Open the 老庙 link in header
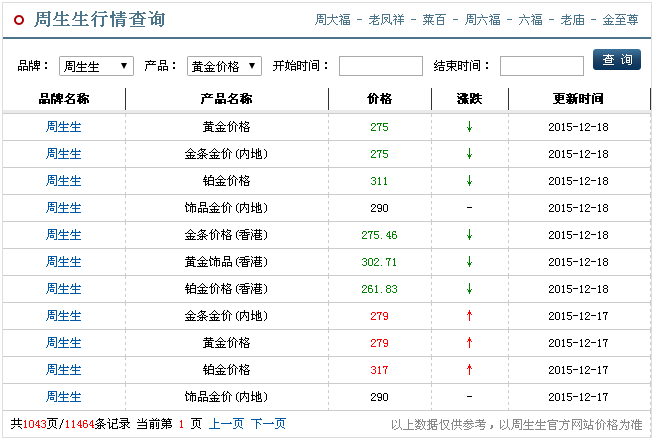The width and height of the screenshot is (658, 438). [572, 20]
